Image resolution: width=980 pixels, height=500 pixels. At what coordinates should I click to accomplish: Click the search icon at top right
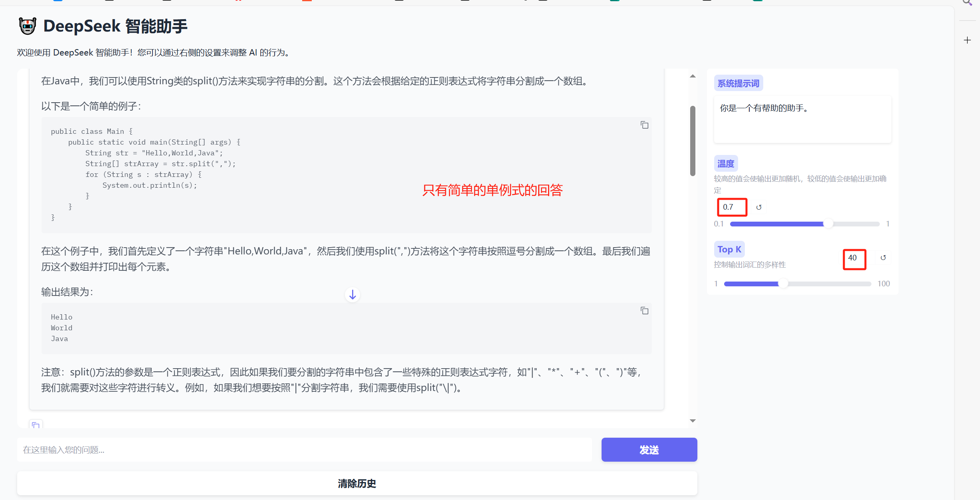[x=967, y=2]
